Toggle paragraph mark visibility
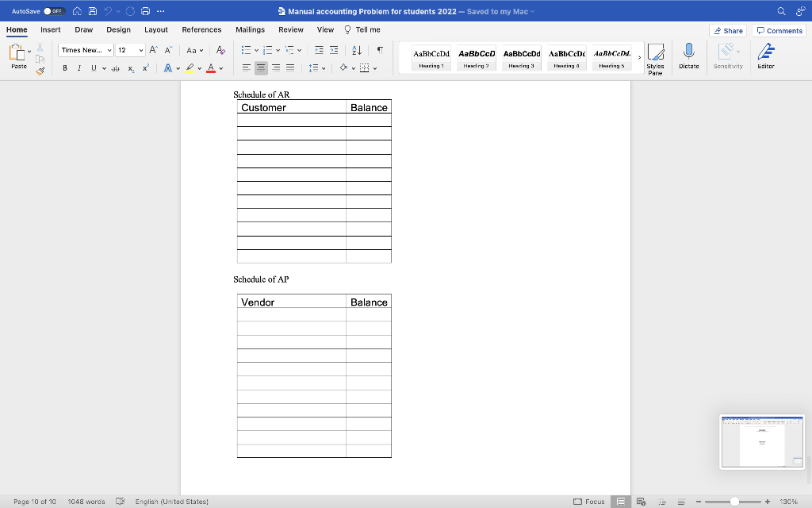Screen dimensions: 812x508 click(x=379, y=50)
